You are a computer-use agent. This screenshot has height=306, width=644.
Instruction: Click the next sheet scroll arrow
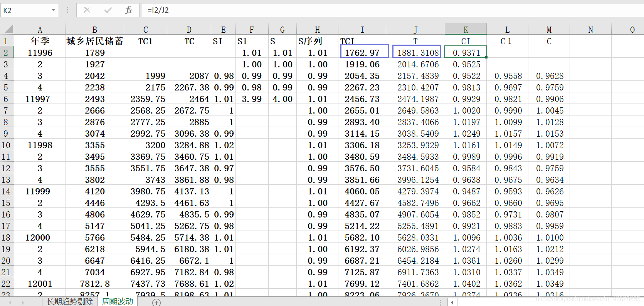tap(23, 302)
